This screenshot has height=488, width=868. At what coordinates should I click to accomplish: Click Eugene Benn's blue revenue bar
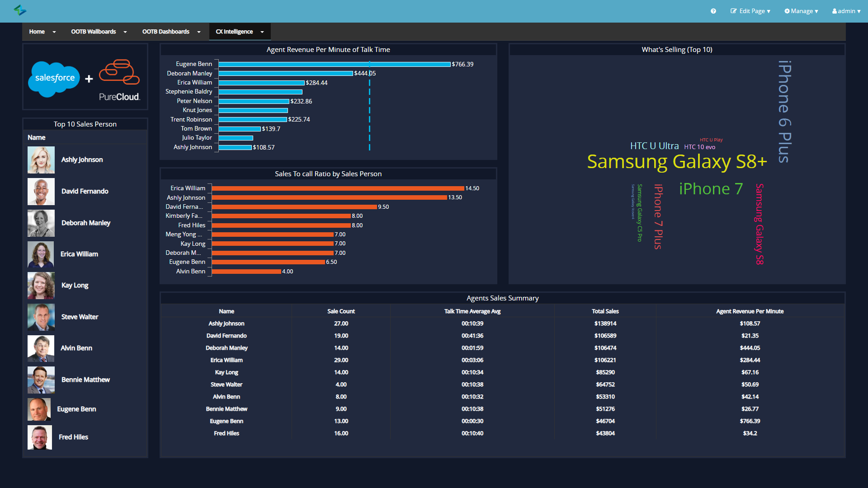tap(335, 65)
